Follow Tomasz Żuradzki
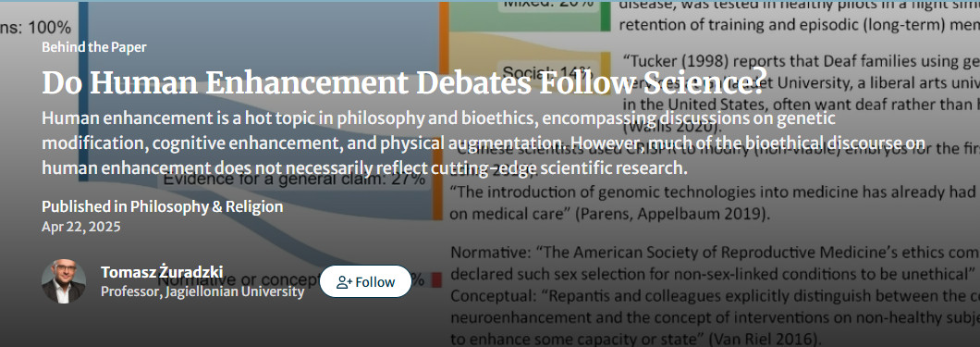 pos(365,281)
